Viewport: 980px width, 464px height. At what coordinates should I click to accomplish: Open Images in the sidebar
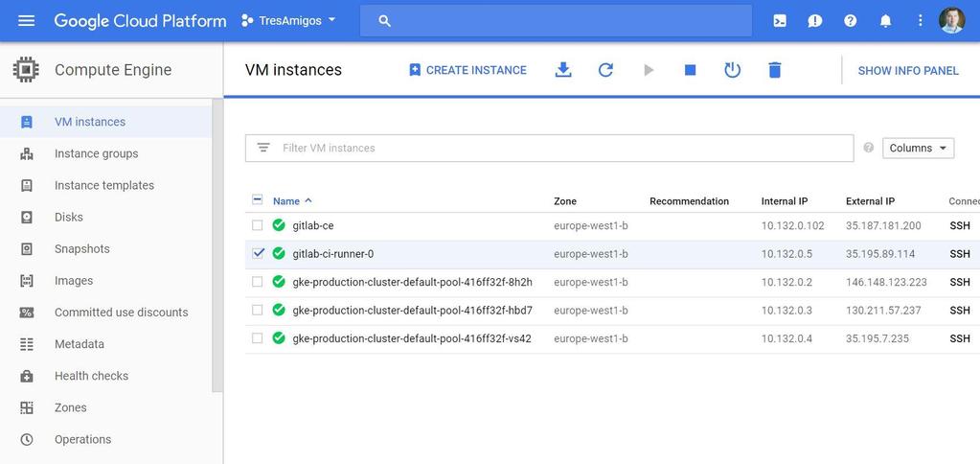coord(106,281)
